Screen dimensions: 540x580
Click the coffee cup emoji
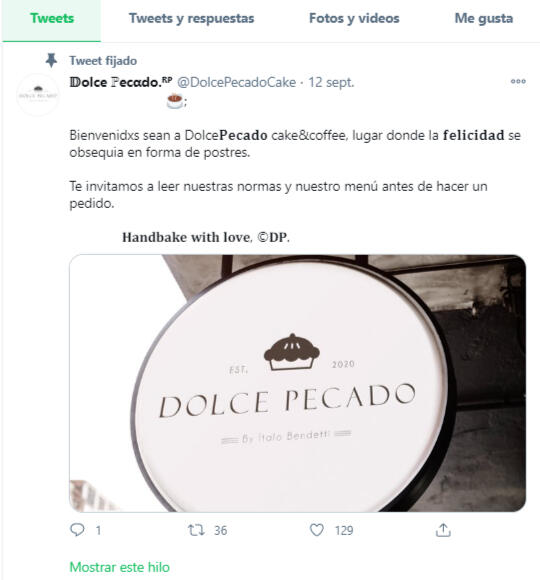[175, 101]
